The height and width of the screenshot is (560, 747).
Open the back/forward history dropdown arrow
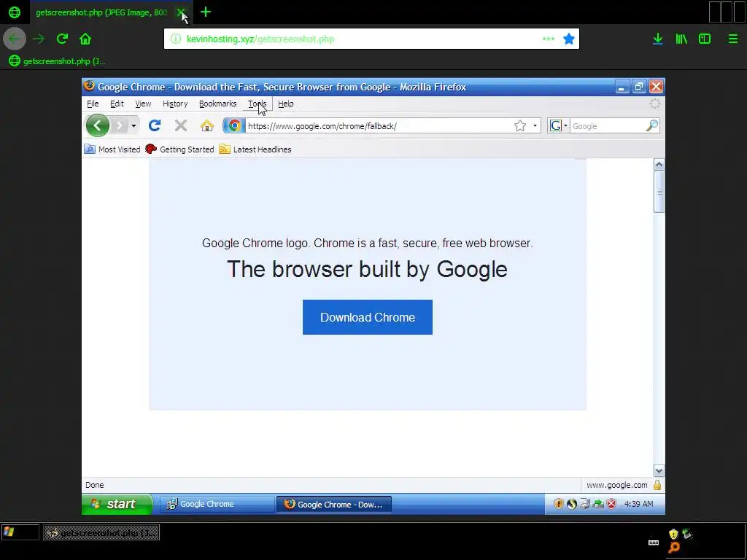pyautogui.click(x=134, y=125)
